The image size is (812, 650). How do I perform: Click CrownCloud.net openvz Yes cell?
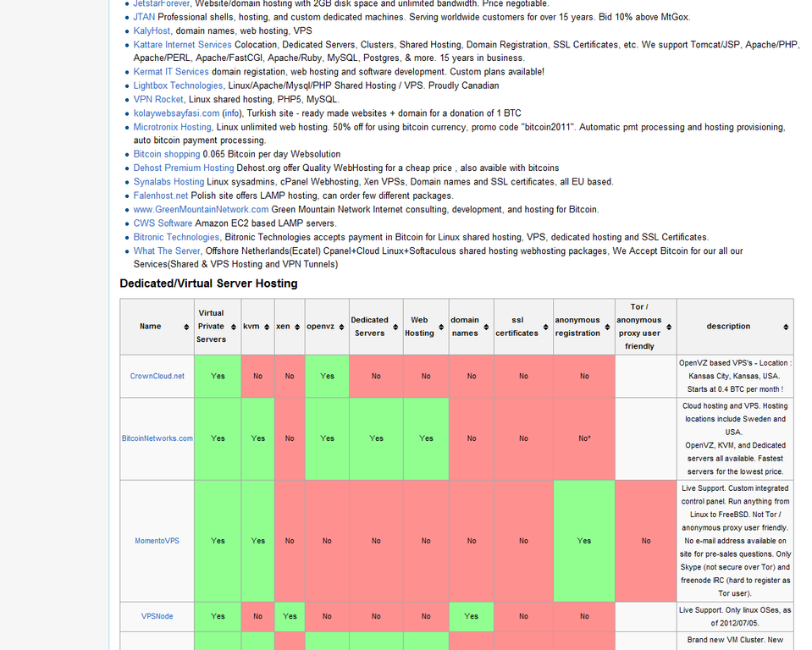click(328, 377)
